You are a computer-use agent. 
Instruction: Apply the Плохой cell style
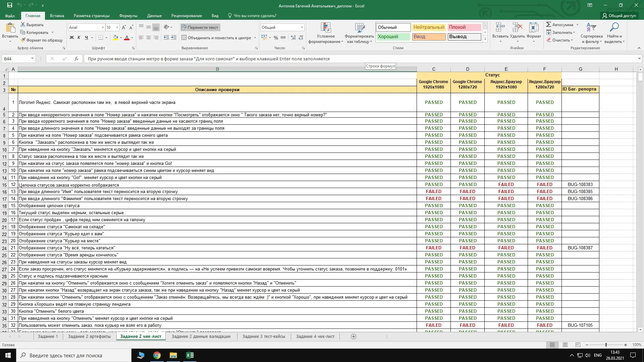coord(464,27)
